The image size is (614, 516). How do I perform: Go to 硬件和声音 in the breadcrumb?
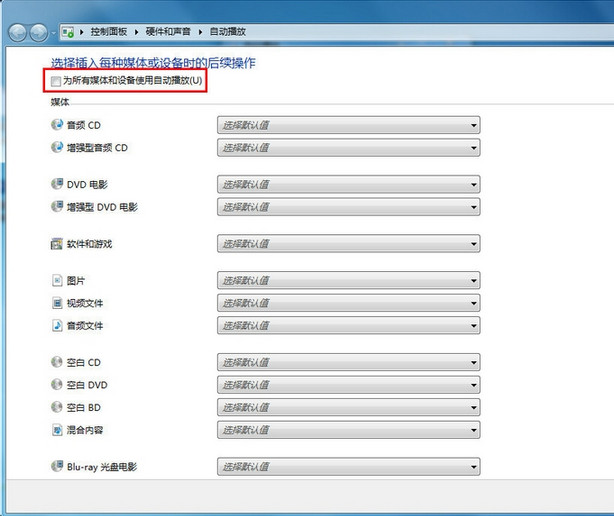(x=168, y=31)
